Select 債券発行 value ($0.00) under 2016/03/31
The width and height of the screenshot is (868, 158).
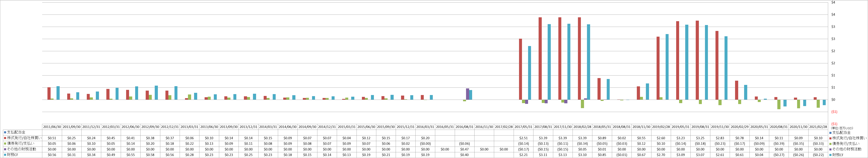click(x=425, y=144)
